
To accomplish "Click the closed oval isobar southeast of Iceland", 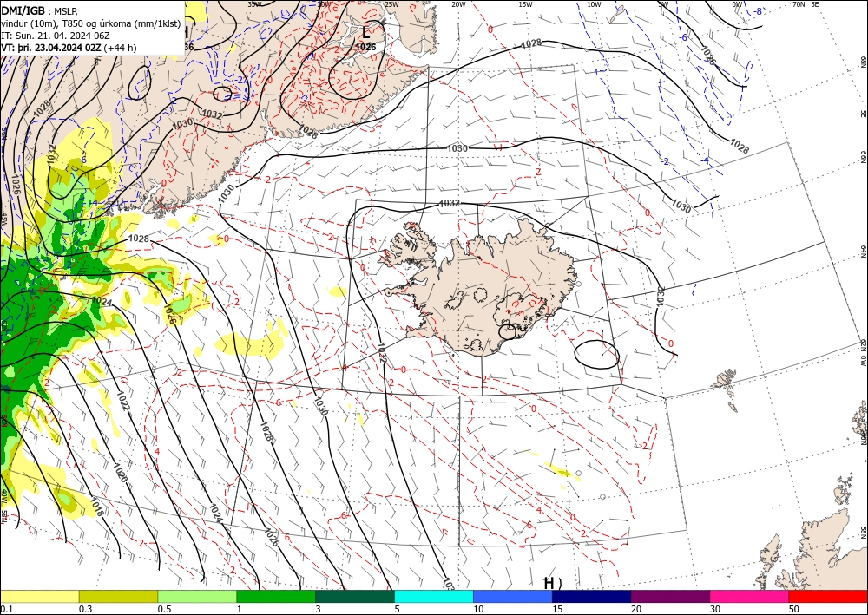I will pyautogui.click(x=597, y=355).
